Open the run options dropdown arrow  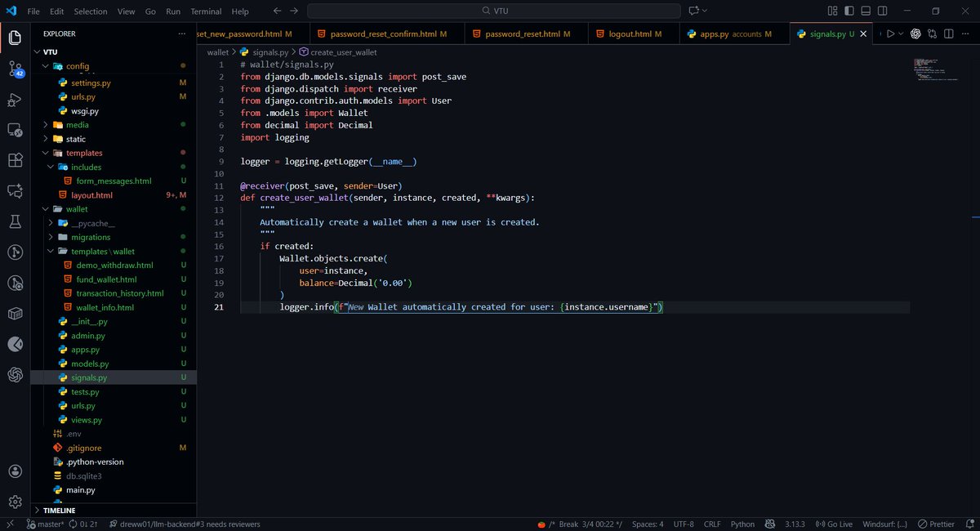point(900,33)
